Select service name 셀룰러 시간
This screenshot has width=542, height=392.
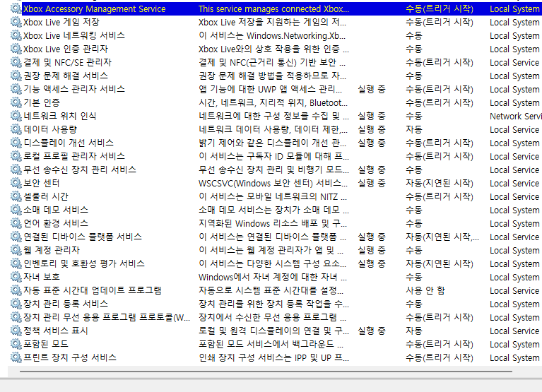click(x=46, y=196)
